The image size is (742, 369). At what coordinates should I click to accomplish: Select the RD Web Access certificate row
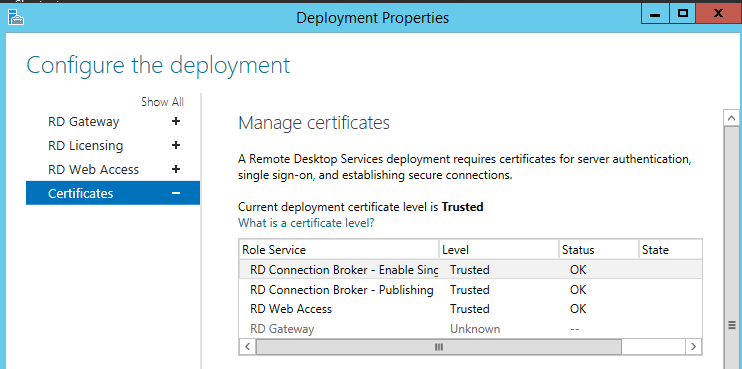click(470, 309)
